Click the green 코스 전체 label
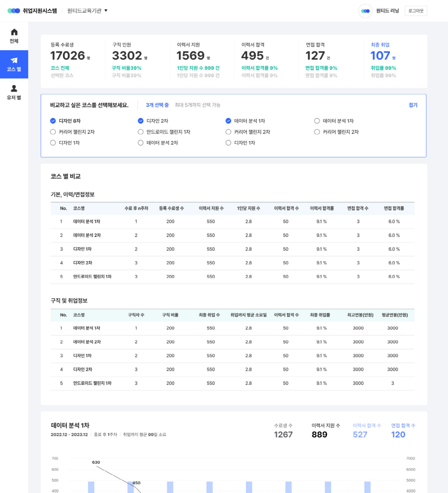Screen dimensions: 448x493 point(60,68)
